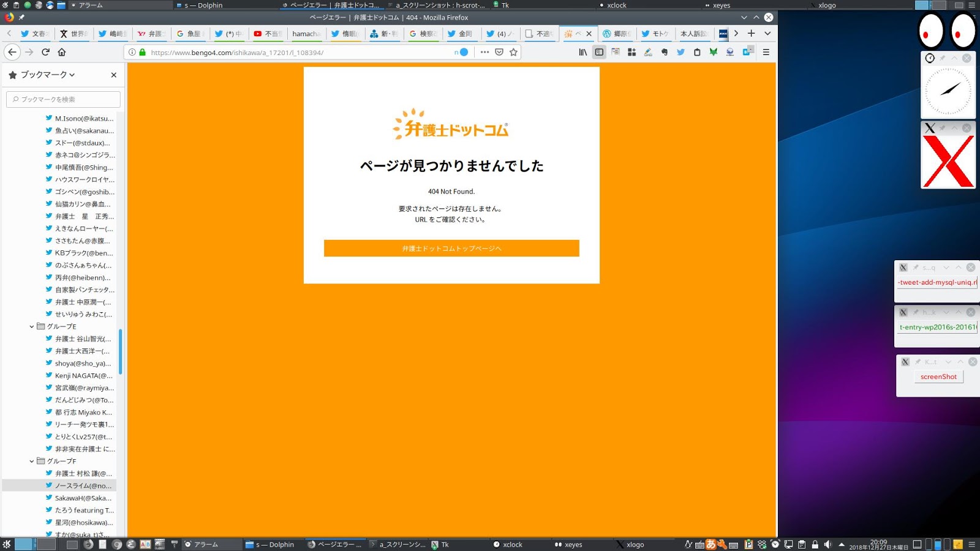Image resolution: width=980 pixels, height=551 pixels.
Task: Click the t-entry-wp2016s button
Action: (937, 327)
